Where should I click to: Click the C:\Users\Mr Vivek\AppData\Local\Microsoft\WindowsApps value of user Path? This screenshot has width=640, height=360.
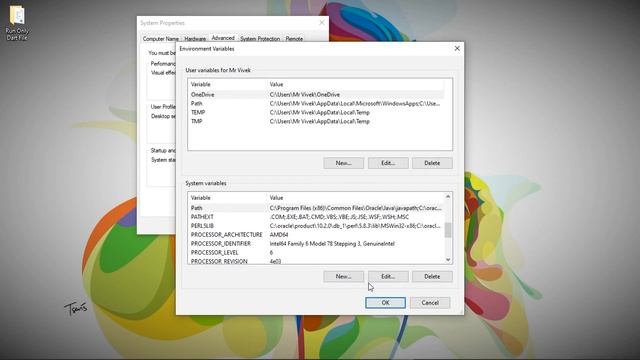pos(355,103)
